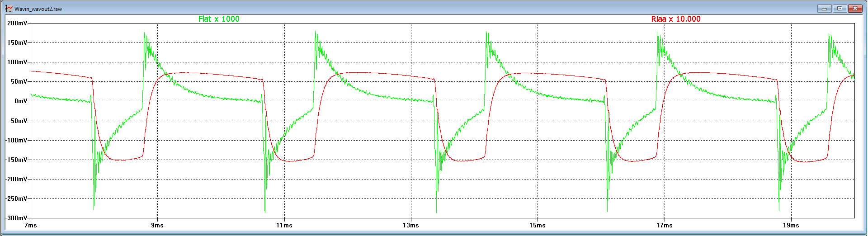Click the 17ms time axis label
Screen dimensions: 868x236
(665, 225)
